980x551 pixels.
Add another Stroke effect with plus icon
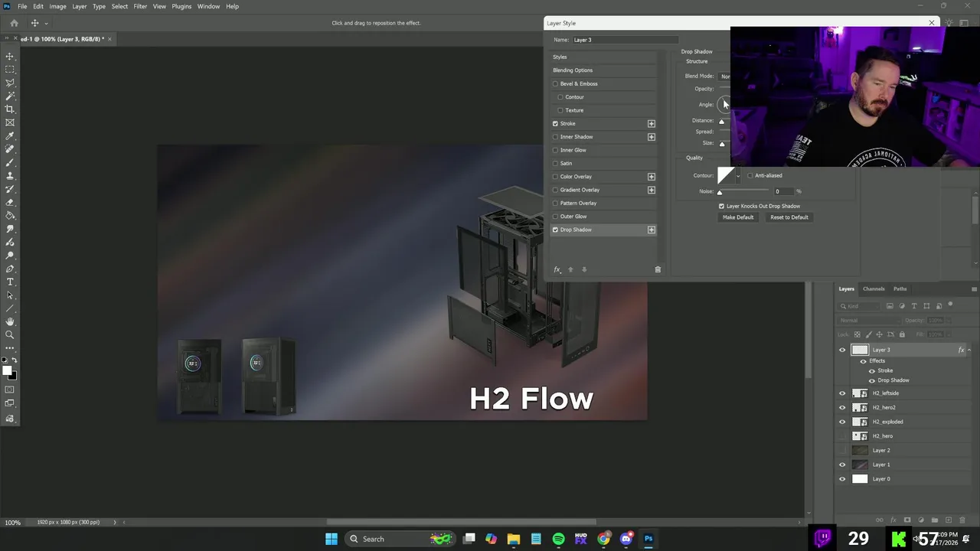pyautogui.click(x=652, y=123)
